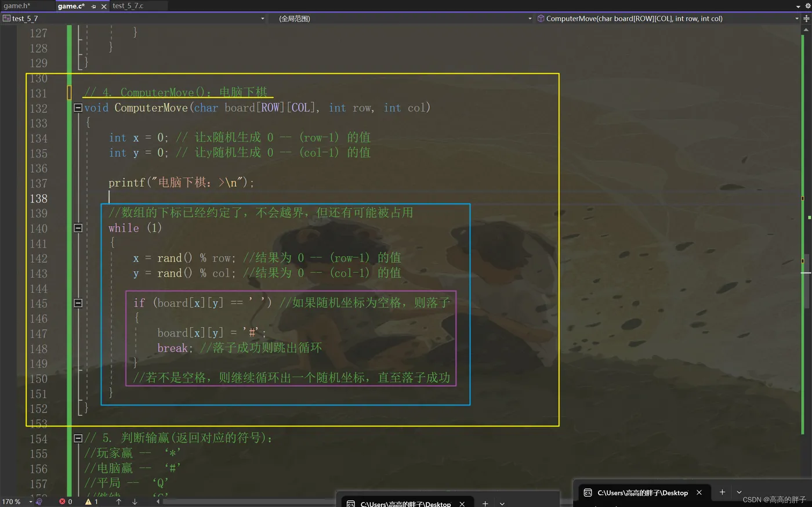Screen dimensions: 812x507
Task: Collapse the while (1) block
Action: coord(78,228)
